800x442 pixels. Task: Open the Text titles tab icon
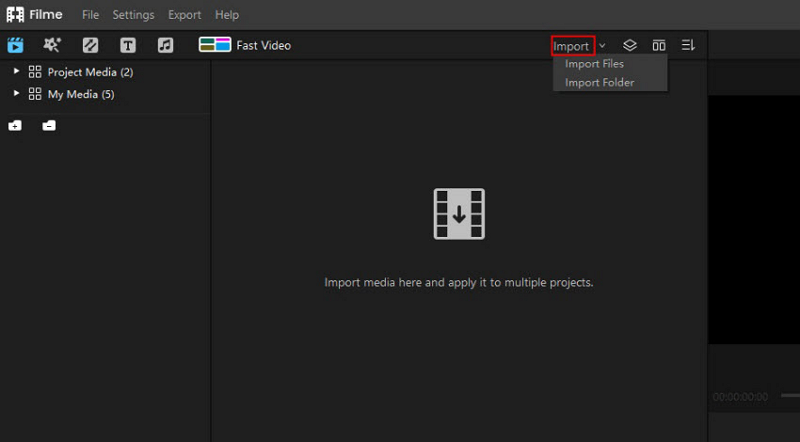[x=128, y=45]
